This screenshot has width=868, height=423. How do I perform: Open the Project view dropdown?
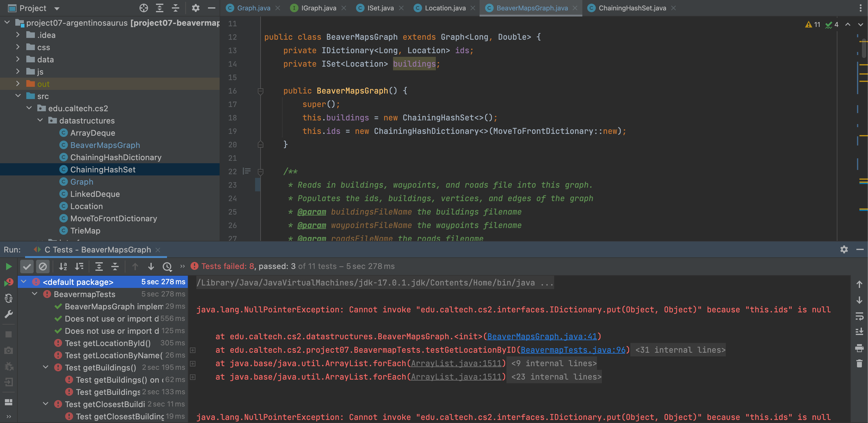(x=57, y=8)
